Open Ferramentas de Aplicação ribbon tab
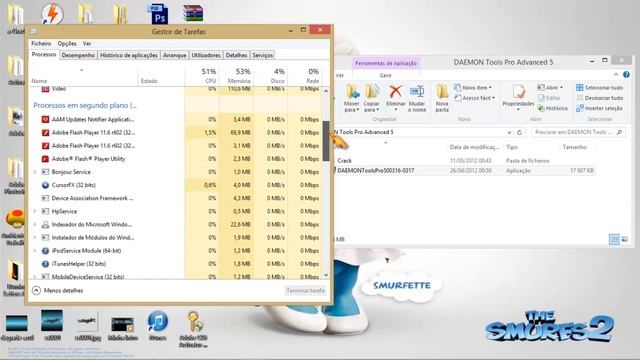The image size is (640, 360). click(386, 63)
